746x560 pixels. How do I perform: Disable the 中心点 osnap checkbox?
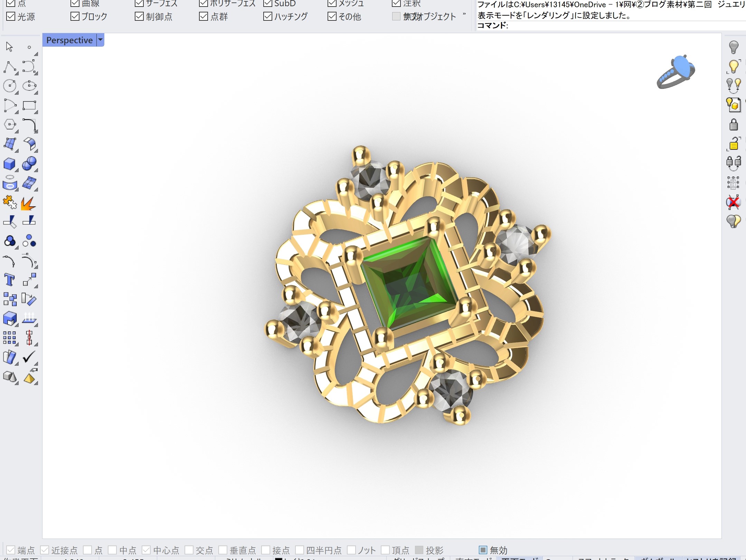[146, 550]
